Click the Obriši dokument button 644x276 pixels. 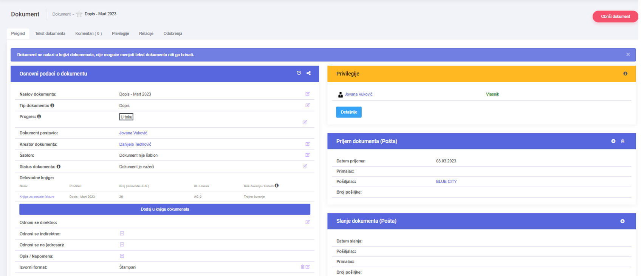pos(615,17)
